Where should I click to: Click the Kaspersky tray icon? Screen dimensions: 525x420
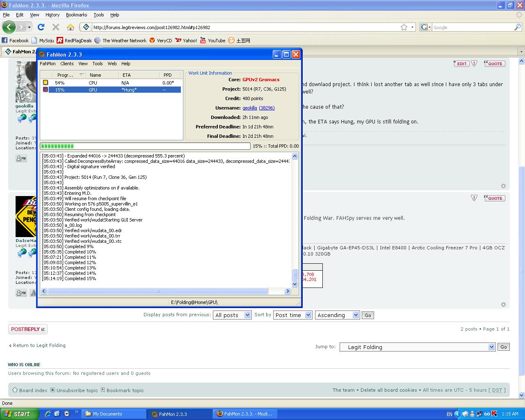point(494,414)
